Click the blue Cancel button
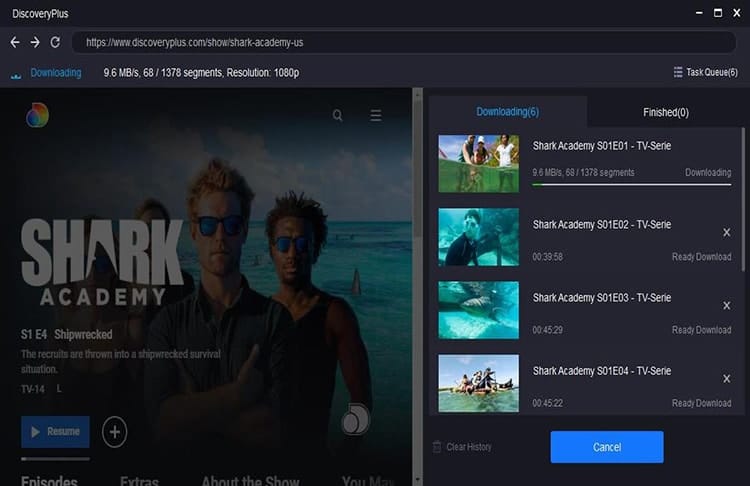This screenshot has width=750, height=486. pyautogui.click(x=607, y=447)
